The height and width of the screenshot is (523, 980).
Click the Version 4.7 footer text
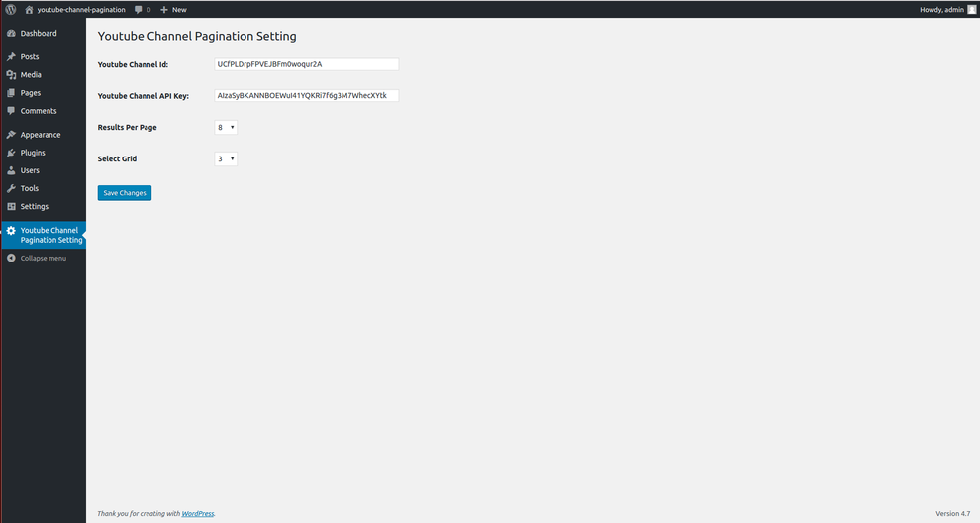(953, 514)
